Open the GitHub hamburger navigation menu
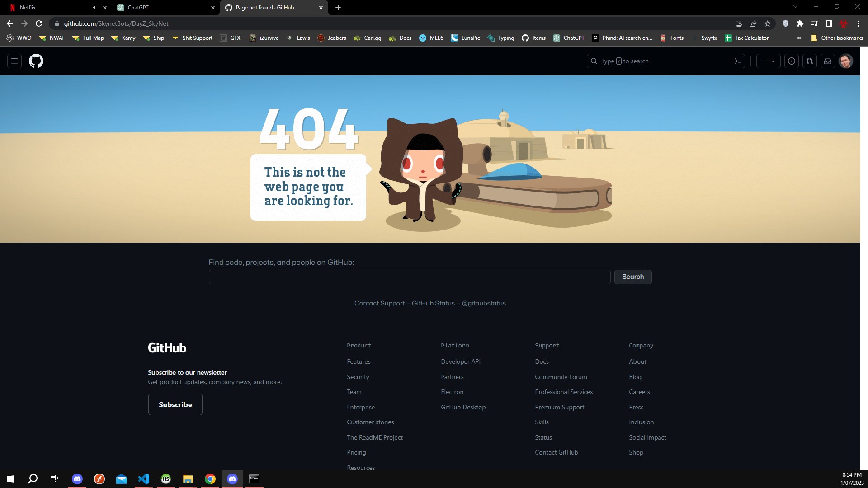This screenshot has width=868, height=488. (x=14, y=61)
